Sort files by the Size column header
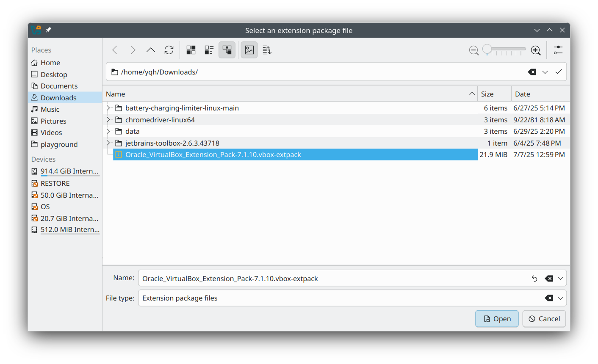Image resolution: width=598 pixels, height=364 pixels. (x=487, y=94)
